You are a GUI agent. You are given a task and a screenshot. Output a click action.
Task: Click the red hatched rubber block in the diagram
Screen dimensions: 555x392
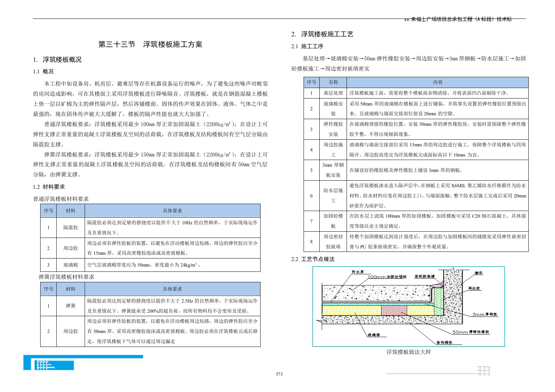tap(394, 310)
